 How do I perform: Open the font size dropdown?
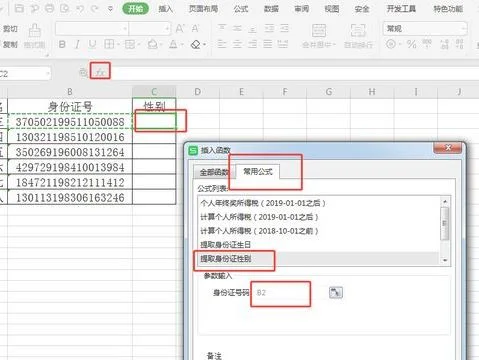tap(167, 29)
